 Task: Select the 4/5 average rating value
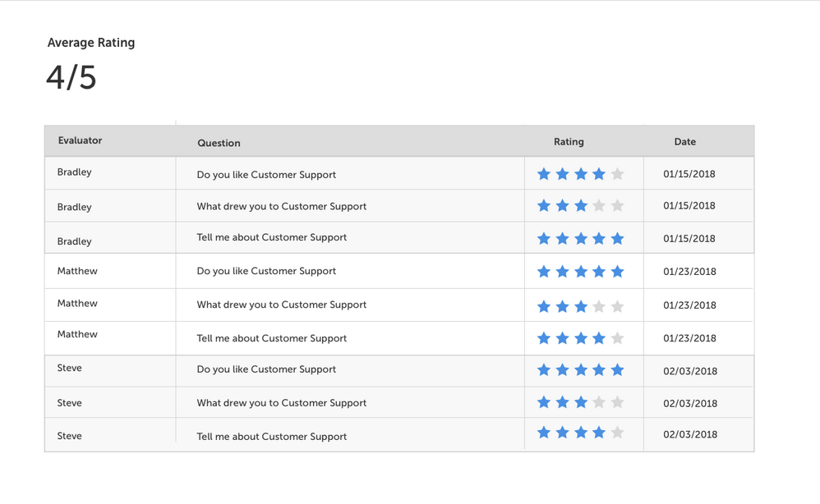coord(71,78)
